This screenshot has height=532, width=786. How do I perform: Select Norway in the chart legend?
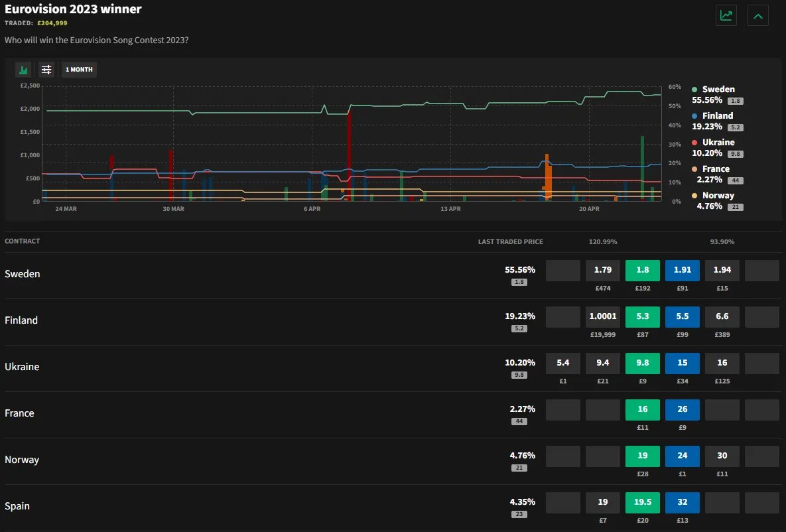pos(718,196)
